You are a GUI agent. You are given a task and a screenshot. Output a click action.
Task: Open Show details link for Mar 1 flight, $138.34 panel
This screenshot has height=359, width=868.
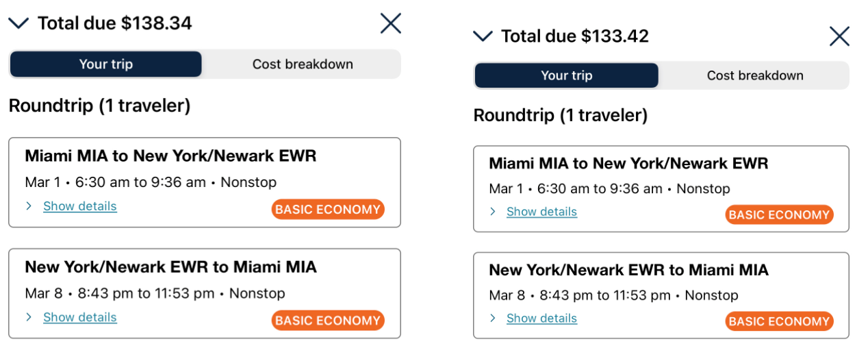coord(80,206)
